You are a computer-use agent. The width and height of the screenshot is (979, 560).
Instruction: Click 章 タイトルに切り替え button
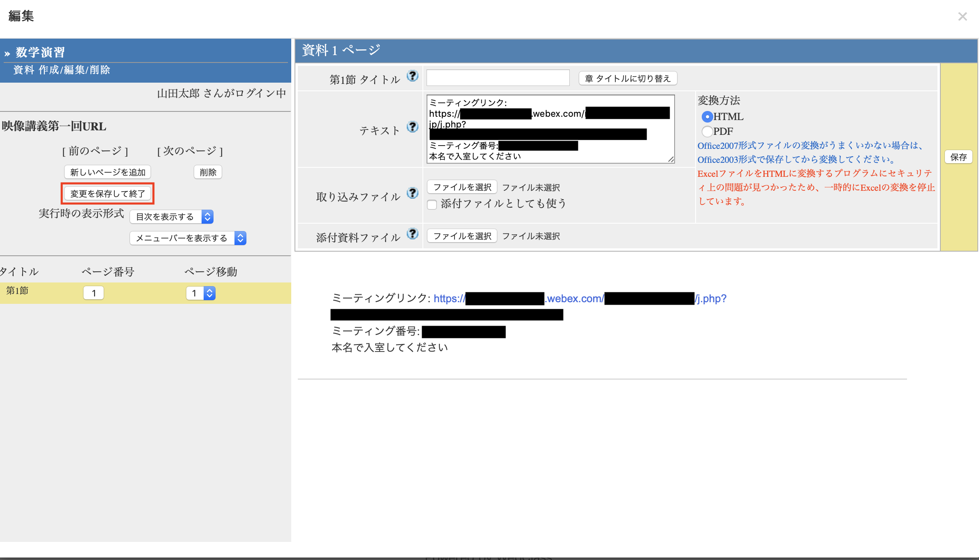628,78
